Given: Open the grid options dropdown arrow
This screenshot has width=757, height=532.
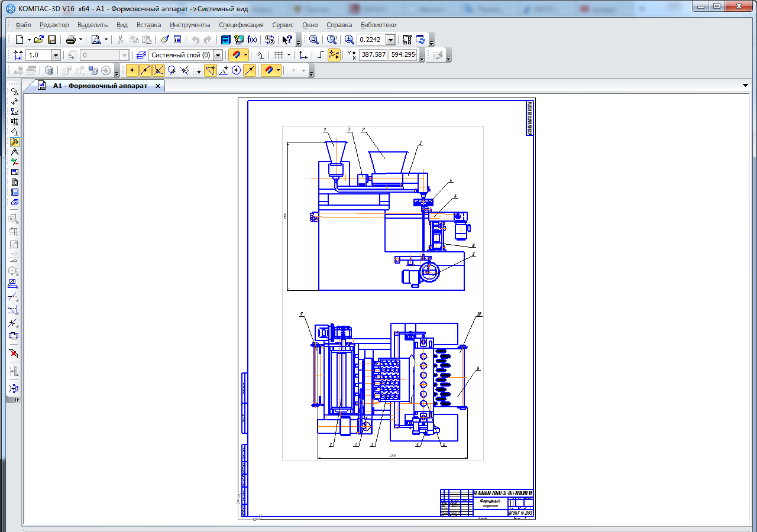Looking at the screenshot, I should pyautogui.click(x=289, y=55).
